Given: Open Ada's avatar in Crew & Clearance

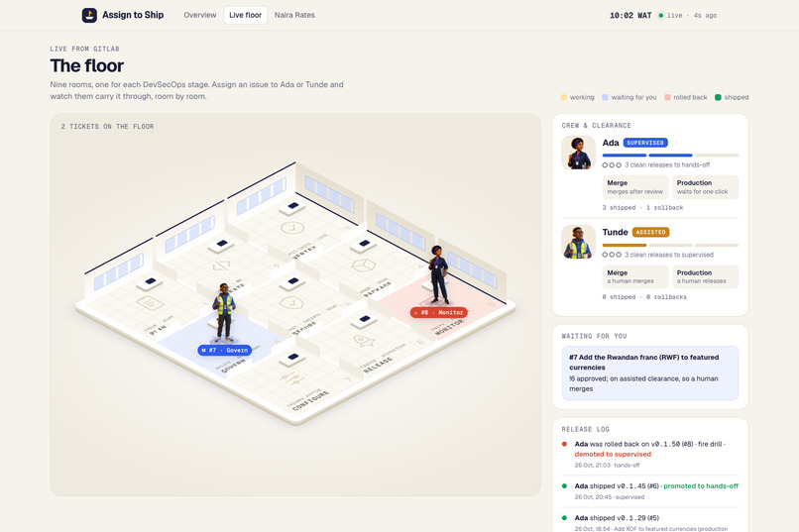Looking at the screenshot, I should coord(578,153).
